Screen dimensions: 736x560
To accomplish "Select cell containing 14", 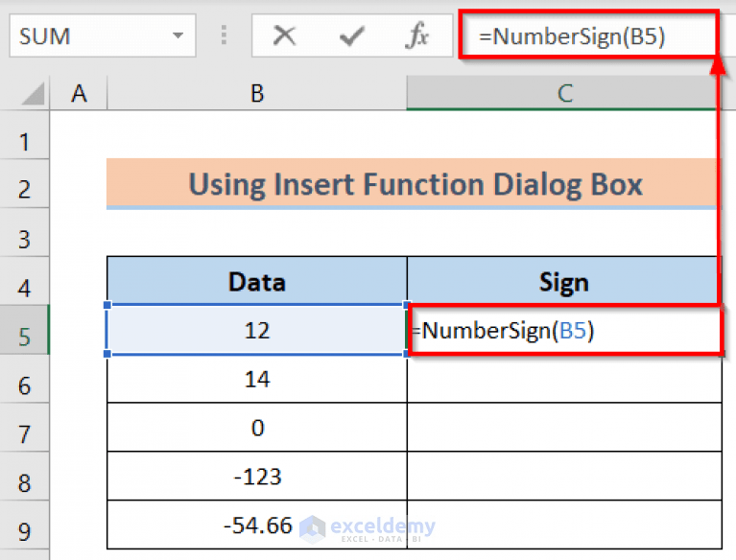I will (257, 379).
